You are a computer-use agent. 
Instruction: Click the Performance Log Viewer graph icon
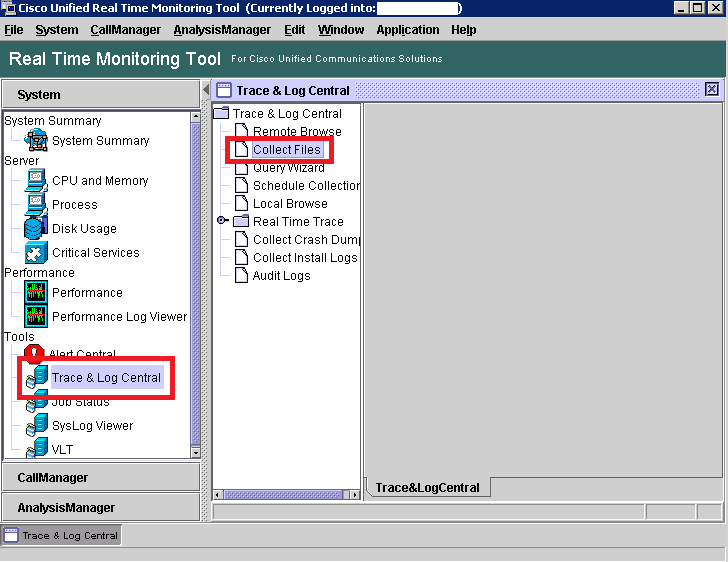(x=36, y=317)
